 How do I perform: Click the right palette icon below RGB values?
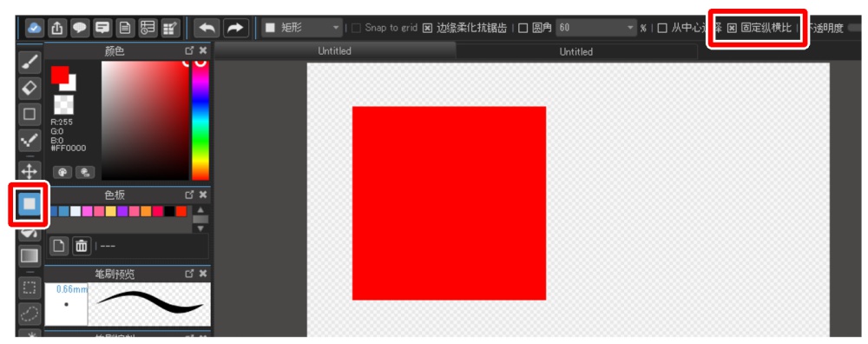point(85,172)
